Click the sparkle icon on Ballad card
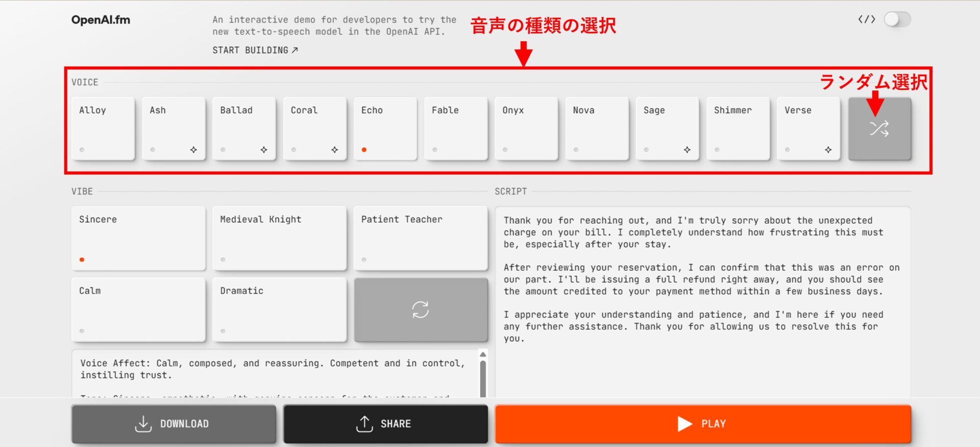 tap(264, 150)
